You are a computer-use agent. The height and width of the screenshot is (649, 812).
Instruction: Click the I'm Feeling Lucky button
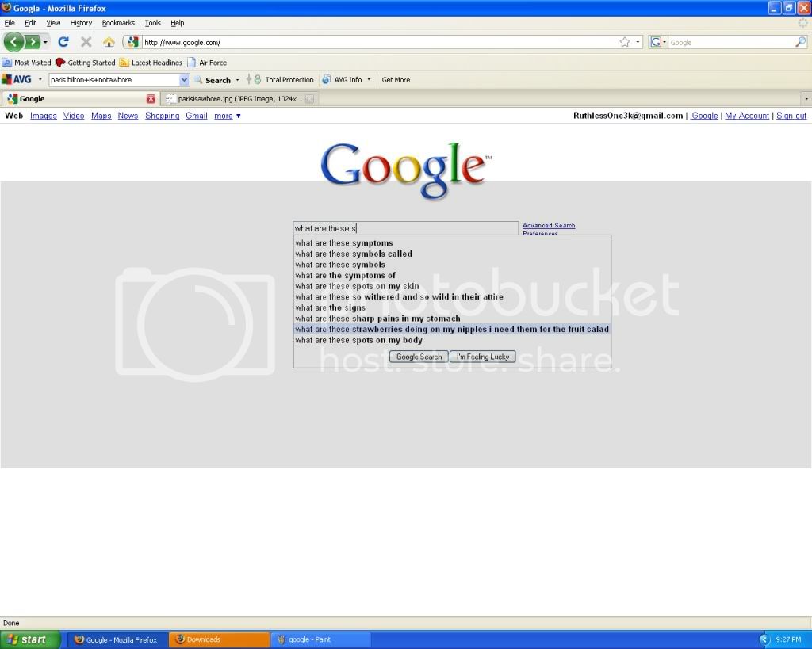[483, 357]
